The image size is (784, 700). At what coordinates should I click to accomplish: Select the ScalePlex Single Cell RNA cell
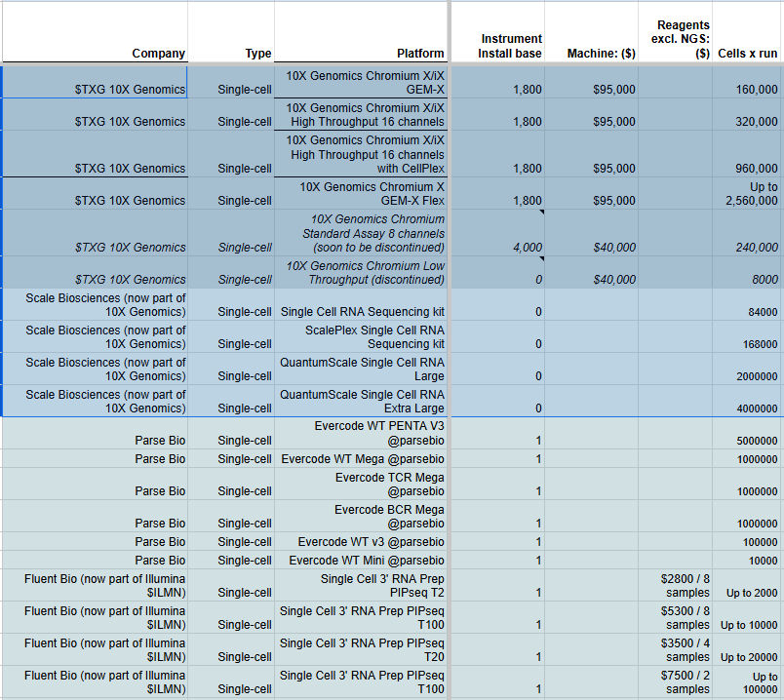coord(360,337)
